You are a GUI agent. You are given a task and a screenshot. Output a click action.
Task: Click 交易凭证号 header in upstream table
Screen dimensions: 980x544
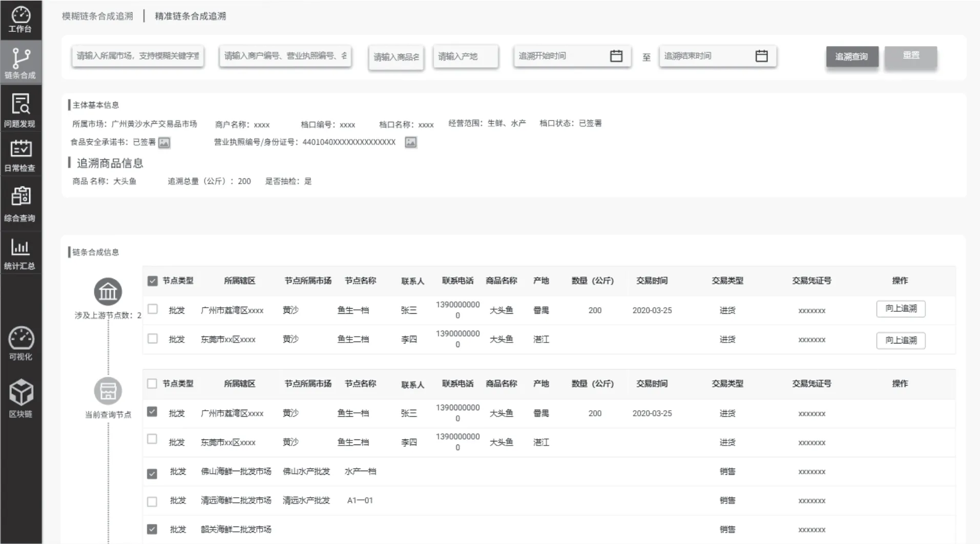tap(811, 280)
